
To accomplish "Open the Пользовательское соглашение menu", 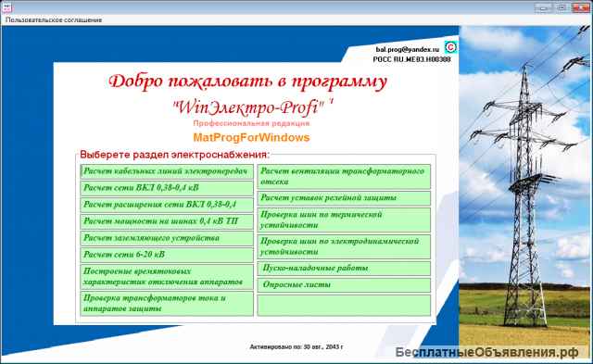I will point(54,20).
